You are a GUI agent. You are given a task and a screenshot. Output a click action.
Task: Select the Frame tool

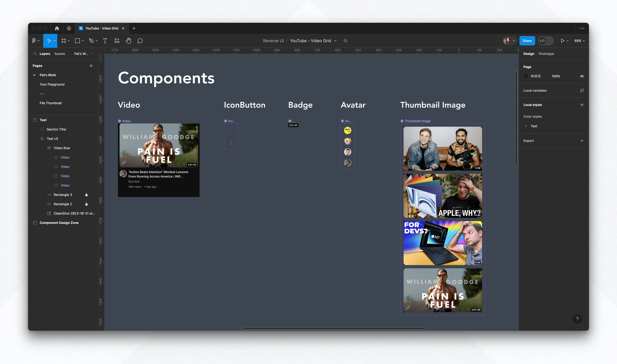[x=63, y=41]
